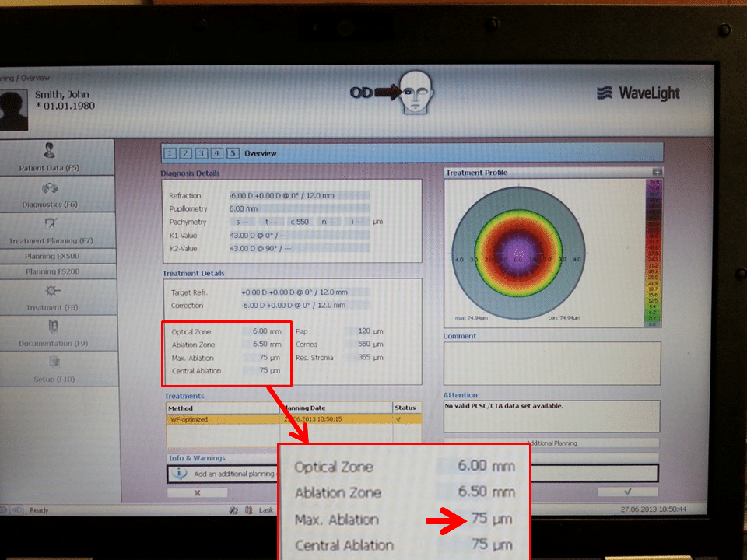Image resolution: width=747 pixels, height=560 pixels.
Task: Cancel with the X button
Action: (x=197, y=492)
